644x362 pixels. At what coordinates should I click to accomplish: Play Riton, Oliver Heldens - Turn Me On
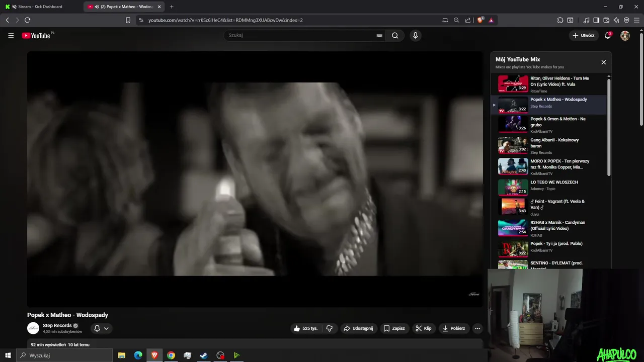548,84
